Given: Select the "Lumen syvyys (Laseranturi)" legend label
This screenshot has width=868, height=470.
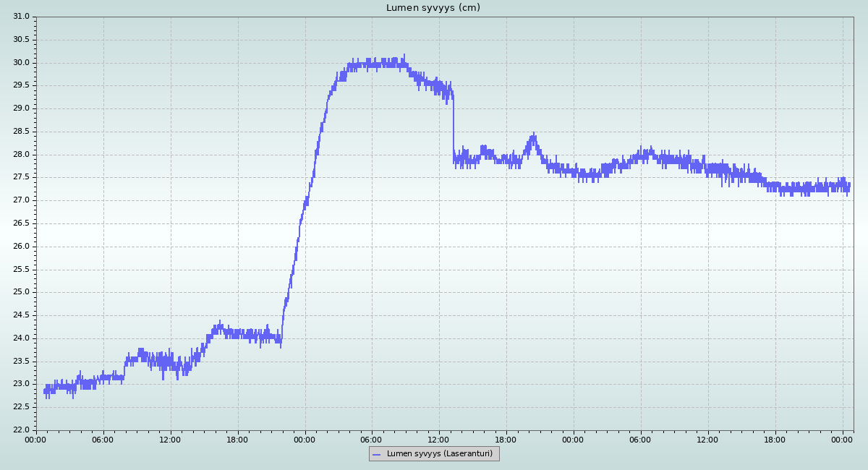Looking at the screenshot, I should (439, 453).
